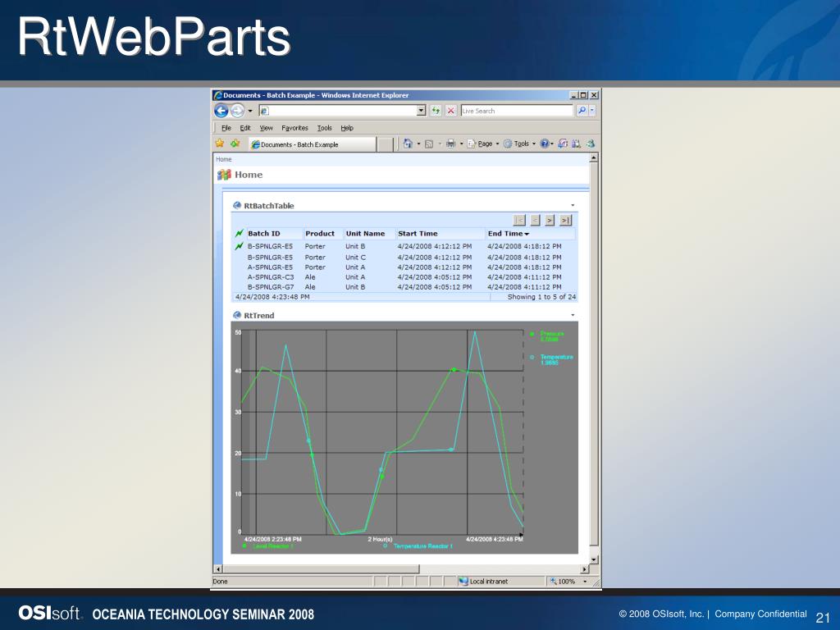Click the Print icon
840x630 pixels.
tap(450, 144)
